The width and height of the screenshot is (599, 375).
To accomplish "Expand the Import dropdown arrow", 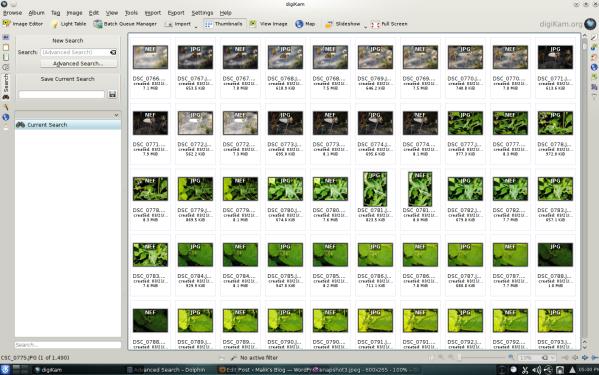I will point(196,27).
